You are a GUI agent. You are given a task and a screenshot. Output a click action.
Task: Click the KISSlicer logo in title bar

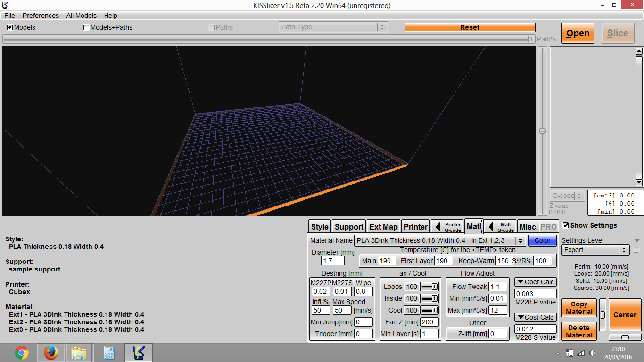click(x=5, y=5)
